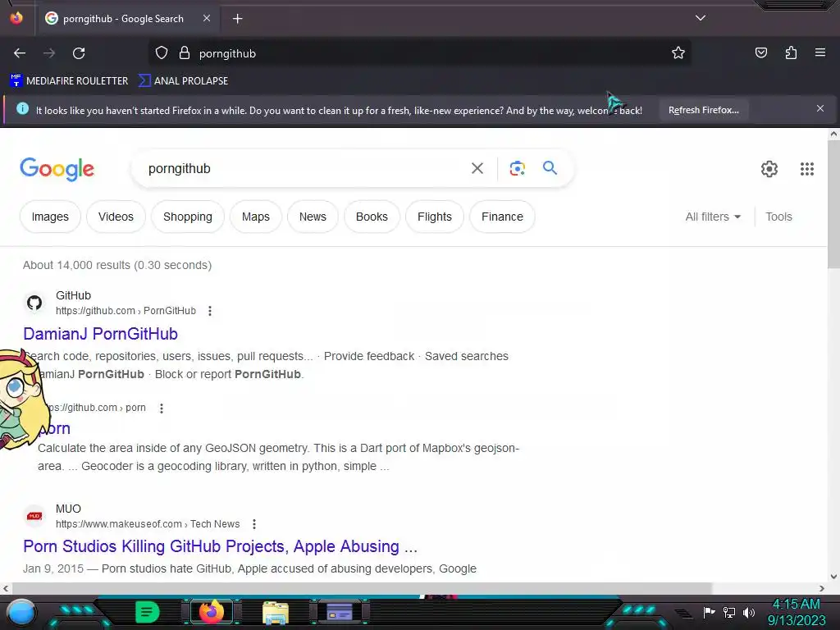Close the Google Search tab
Viewport: 840px width, 630px height.
click(x=207, y=18)
